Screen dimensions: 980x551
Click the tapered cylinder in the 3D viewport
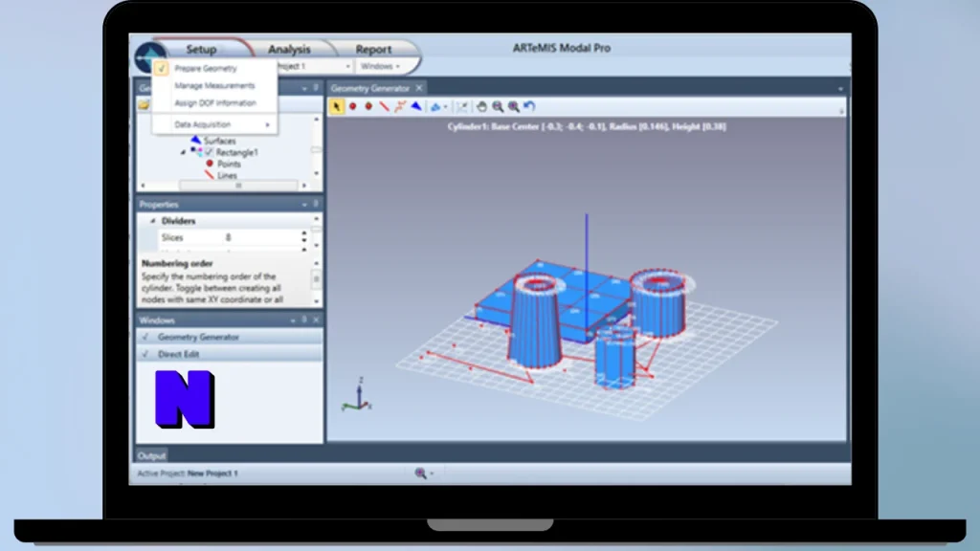point(536,321)
